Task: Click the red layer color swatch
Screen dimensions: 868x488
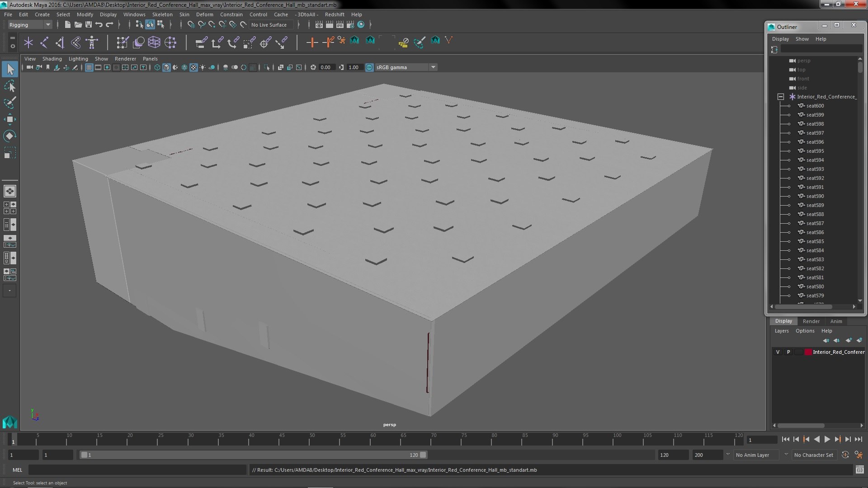Action: tap(808, 352)
